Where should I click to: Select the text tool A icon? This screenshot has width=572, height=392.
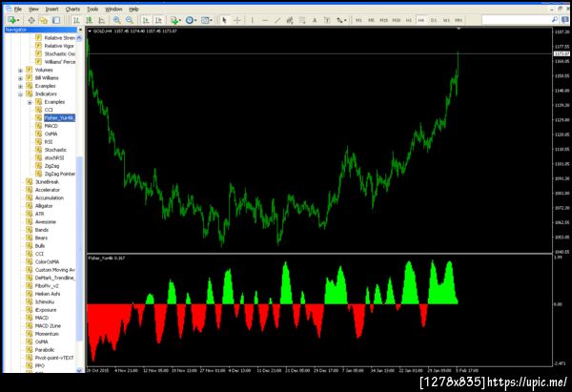tap(315, 20)
